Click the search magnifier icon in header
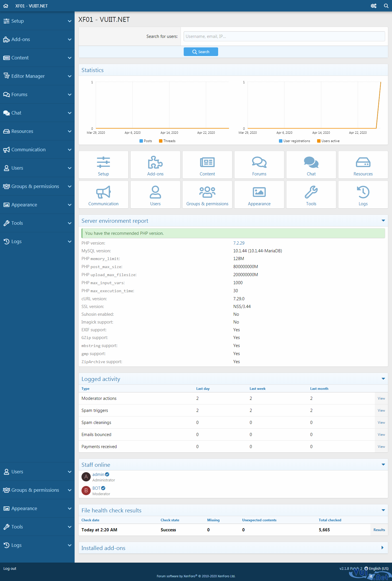Viewport: 392px width, 581px height. click(x=386, y=6)
